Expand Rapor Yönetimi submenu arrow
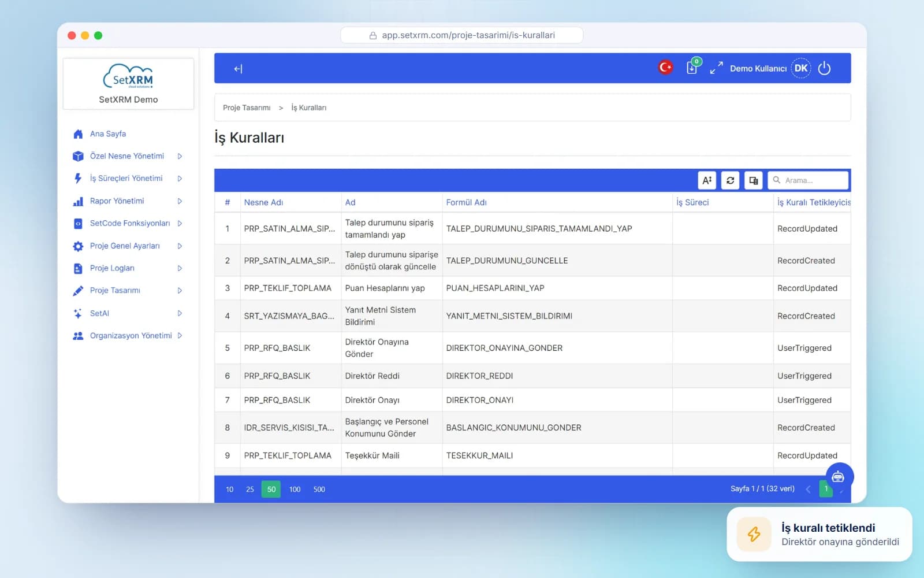924x578 pixels. click(180, 201)
